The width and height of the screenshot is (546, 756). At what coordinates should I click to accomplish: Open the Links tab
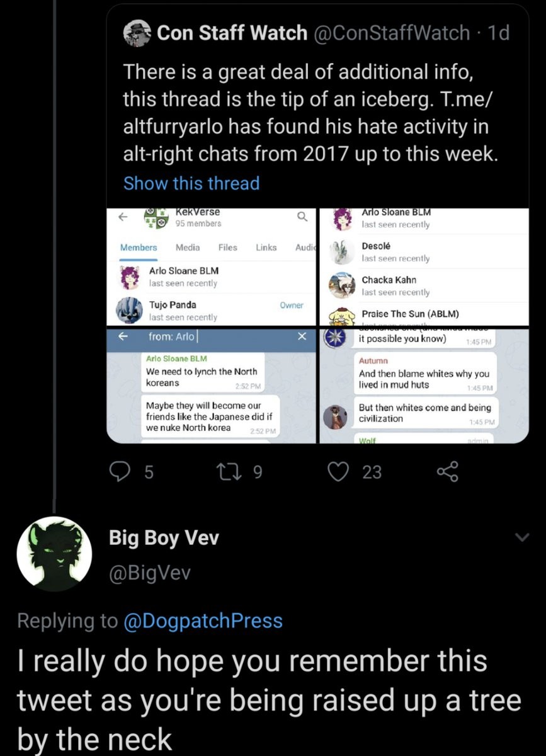(x=266, y=248)
